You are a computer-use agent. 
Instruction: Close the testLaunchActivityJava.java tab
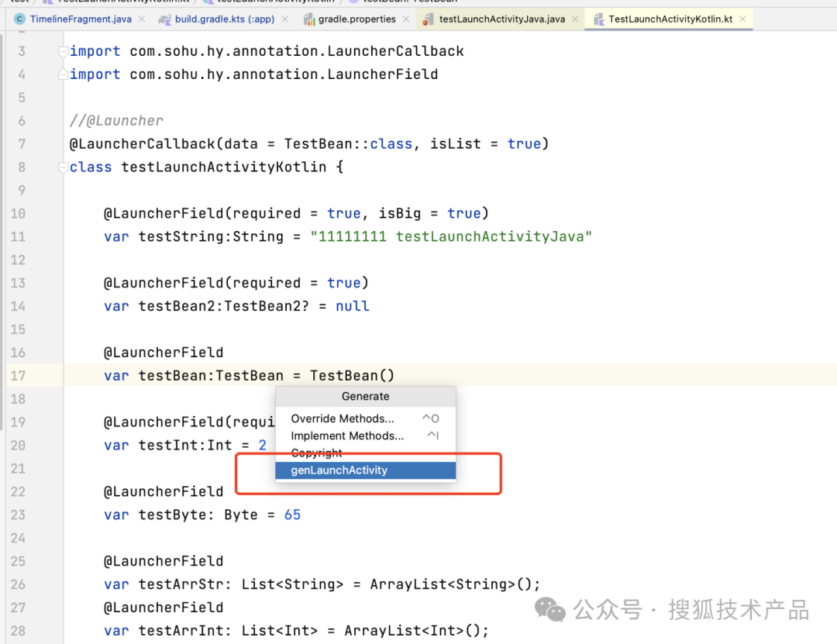click(x=575, y=19)
